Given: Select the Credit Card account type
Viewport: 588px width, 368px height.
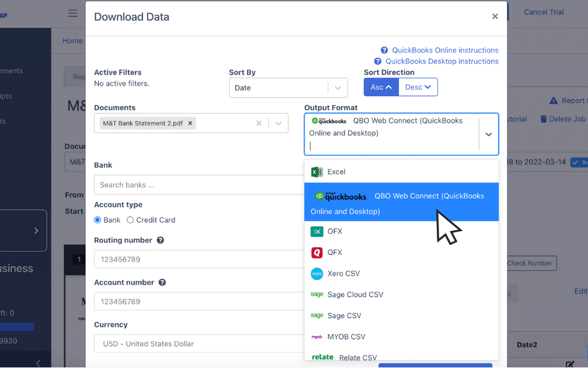Looking at the screenshot, I should pos(130,220).
